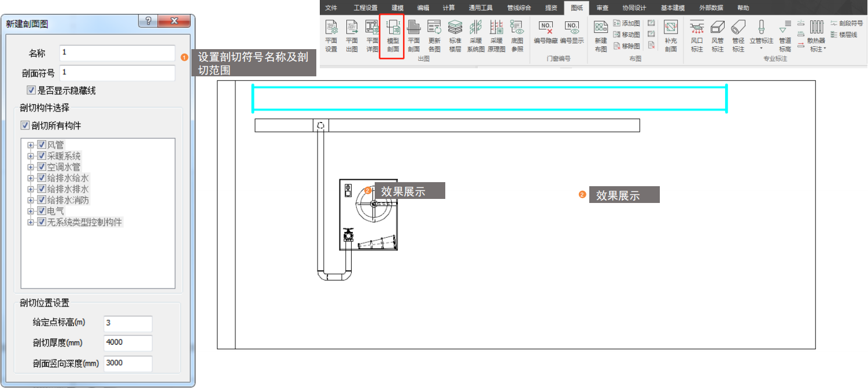Toggle the 是否显示隐藏线 checkbox
868x388 pixels.
click(x=31, y=90)
